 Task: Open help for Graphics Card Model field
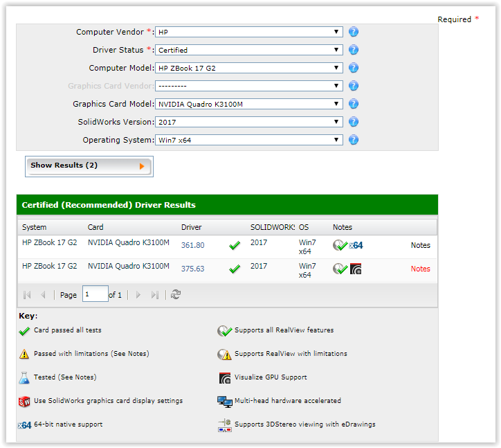tap(354, 104)
